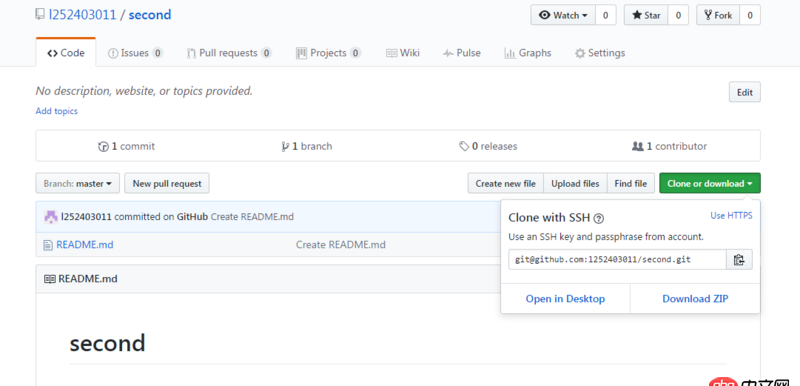The height and width of the screenshot is (386, 800).
Task: Open the Settings tab
Action: (x=600, y=53)
